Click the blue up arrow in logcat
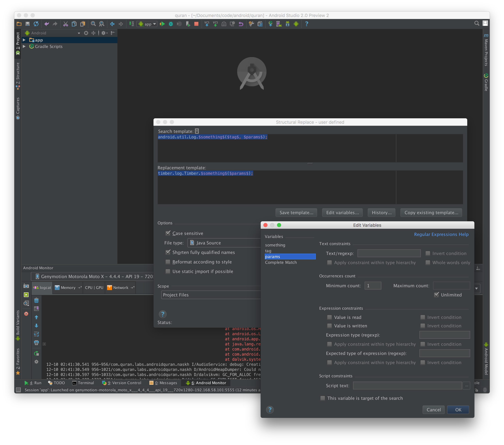Image resolution: width=504 pixels, height=445 pixels. [x=36, y=317]
